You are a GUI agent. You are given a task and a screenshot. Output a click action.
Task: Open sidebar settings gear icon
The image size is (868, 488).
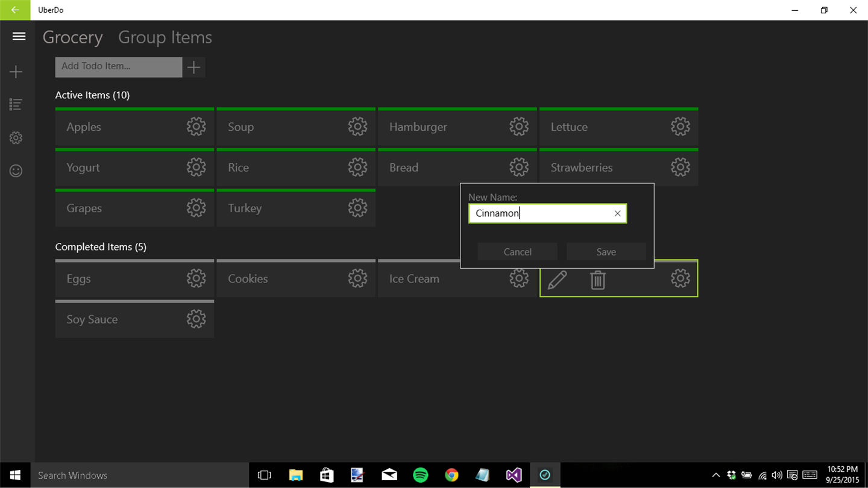[16, 138]
